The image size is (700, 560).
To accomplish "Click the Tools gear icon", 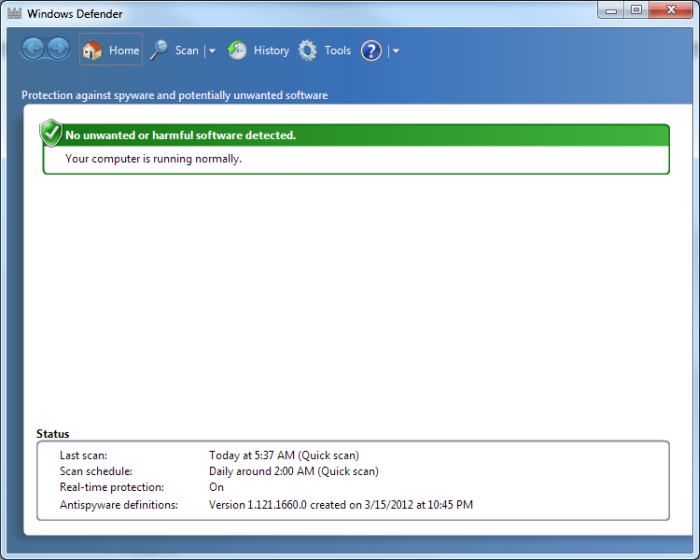I will (308, 50).
